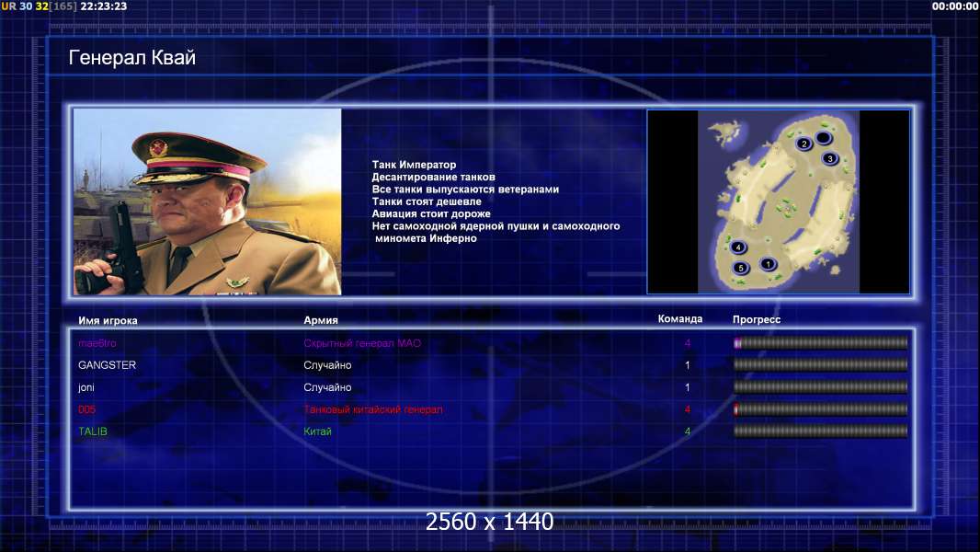Click the small island in the minimap's upper left

click(x=727, y=132)
